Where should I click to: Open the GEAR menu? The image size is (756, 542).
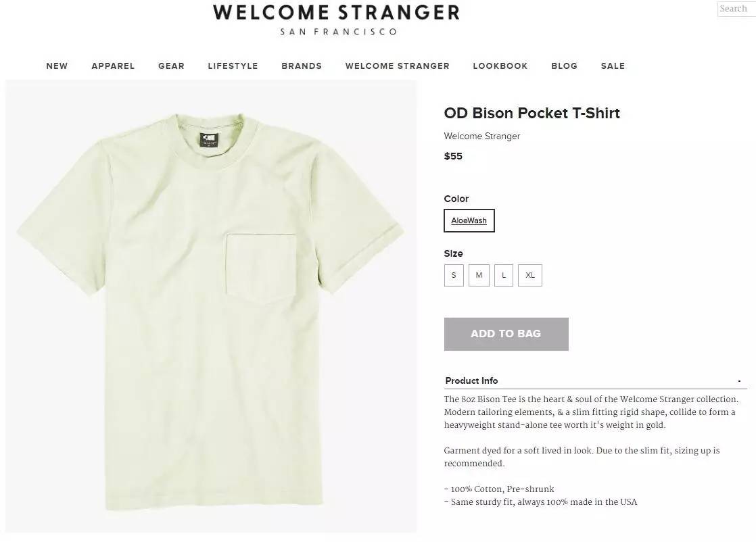[x=171, y=66]
